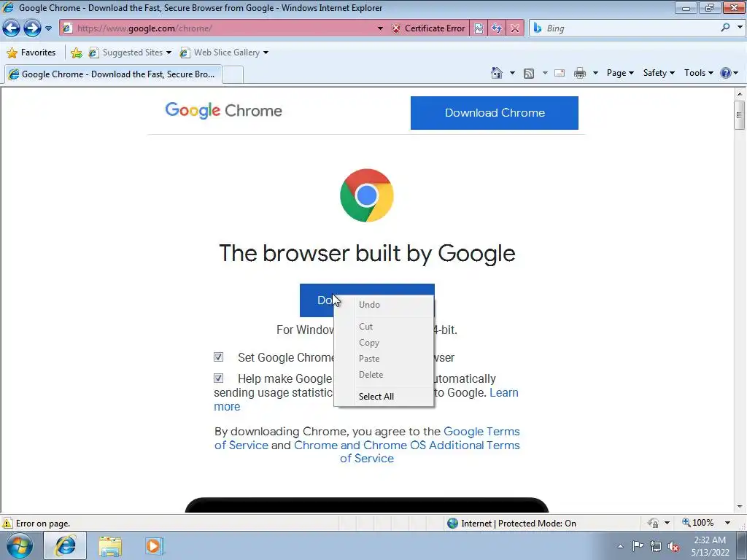Click the Error on page warning icon

pyautogui.click(x=7, y=523)
